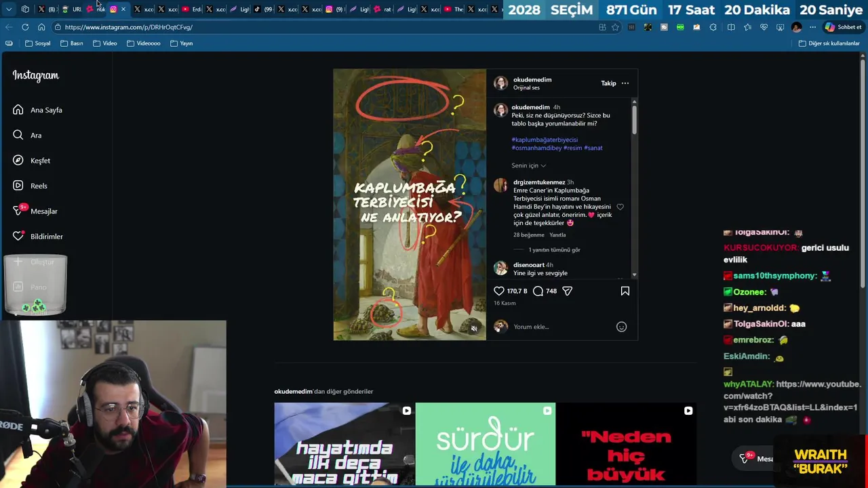
Task: Open split screen icon in toolbar
Action: pos(731,27)
